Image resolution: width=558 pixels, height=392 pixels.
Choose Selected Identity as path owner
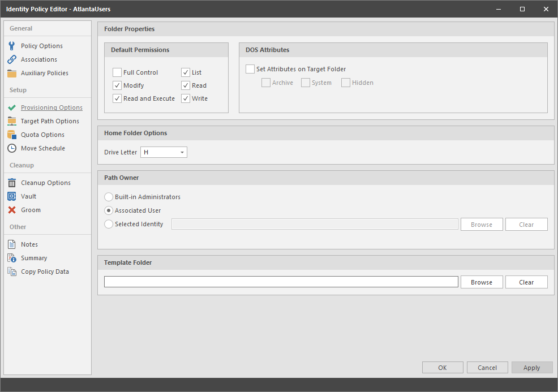pos(108,224)
